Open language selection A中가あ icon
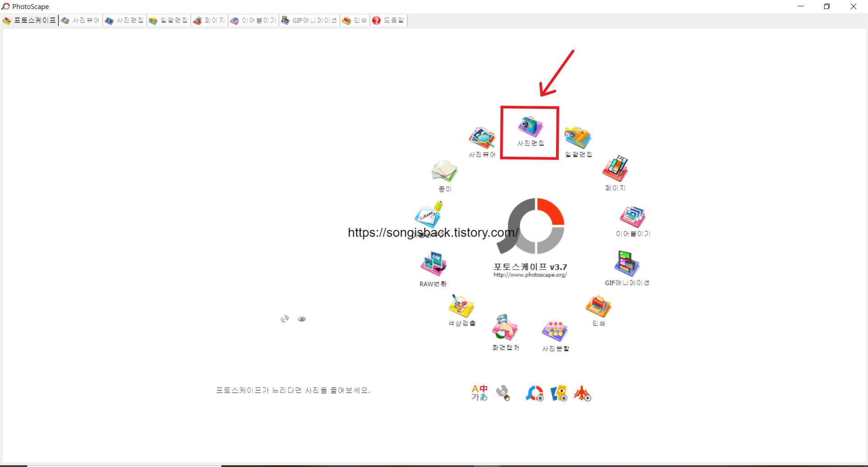Viewport: 868px width, 467px height. [480, 393]
